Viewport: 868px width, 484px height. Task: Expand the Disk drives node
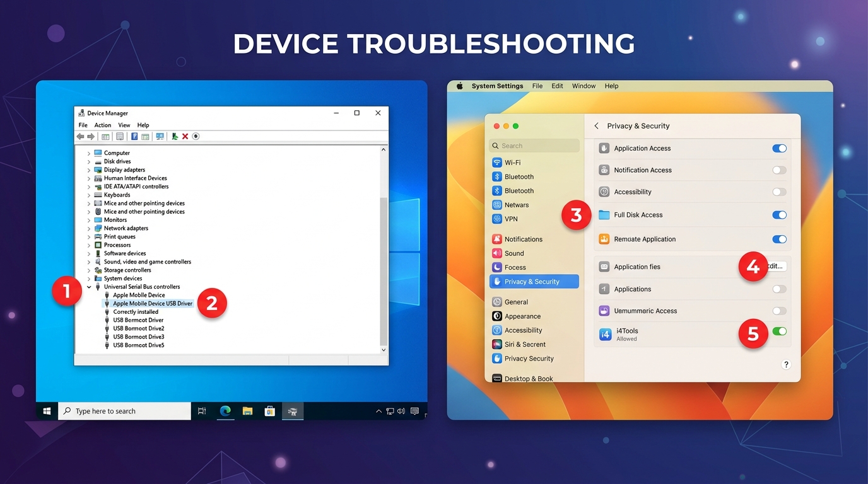click(x=89, y=161)
